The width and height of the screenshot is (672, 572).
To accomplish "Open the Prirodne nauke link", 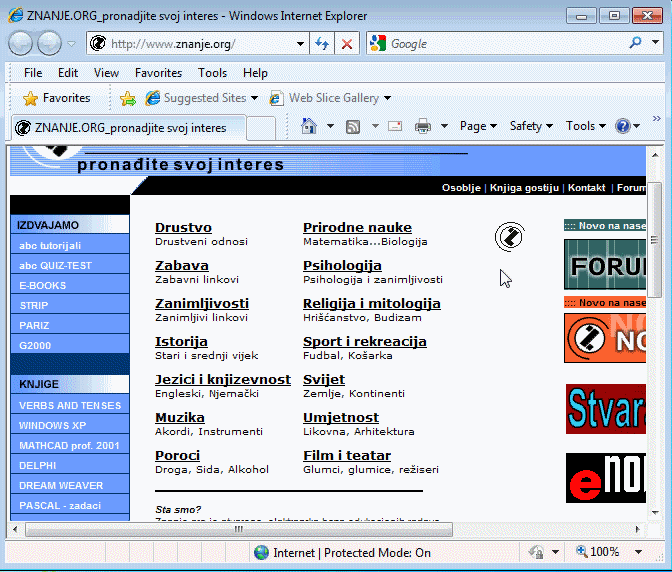I will pyautogui.click(x=357, y=228).
